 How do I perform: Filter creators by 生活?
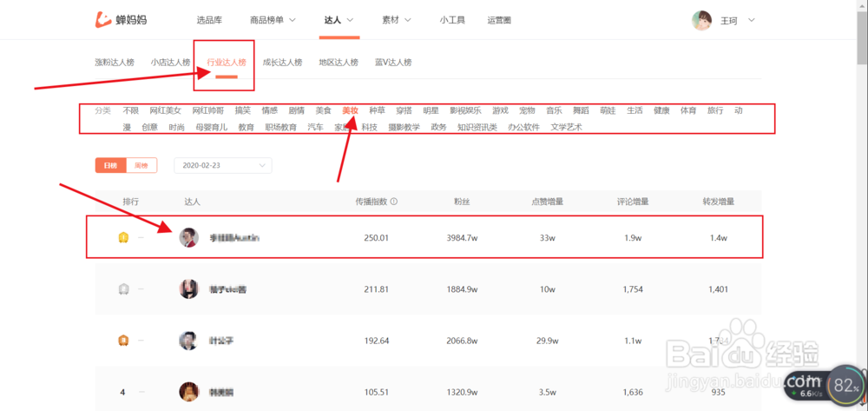coord(635,110)
